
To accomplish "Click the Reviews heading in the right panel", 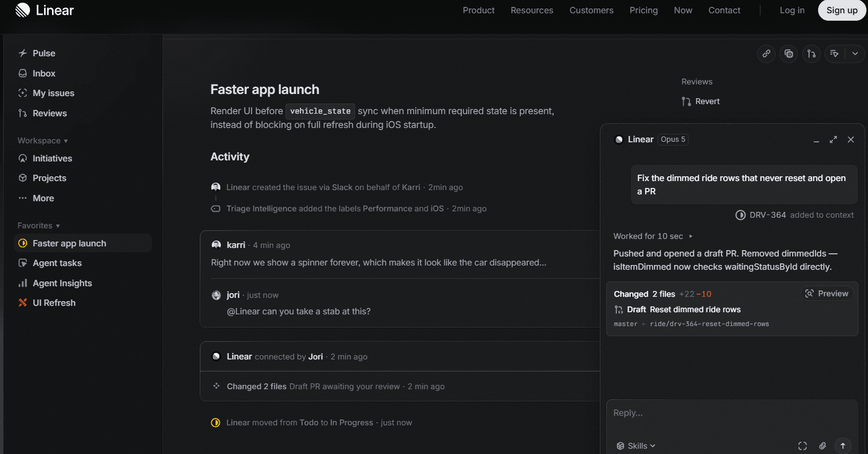I will click(x=697, y=82).
